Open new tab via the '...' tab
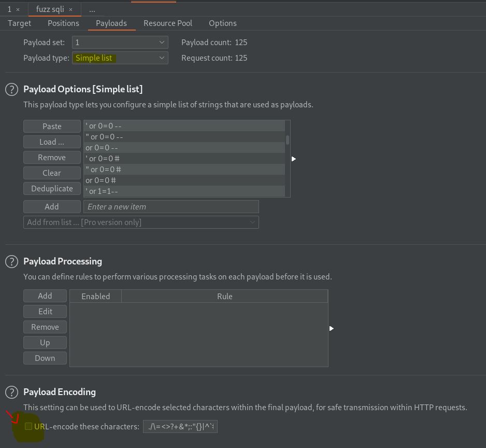 pos(92,10)
